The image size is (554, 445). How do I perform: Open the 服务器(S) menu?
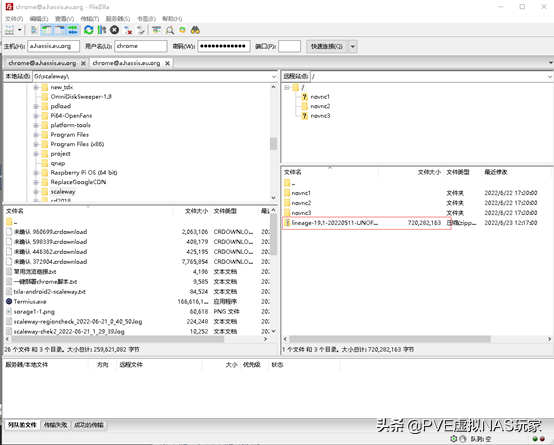point(118,19)
